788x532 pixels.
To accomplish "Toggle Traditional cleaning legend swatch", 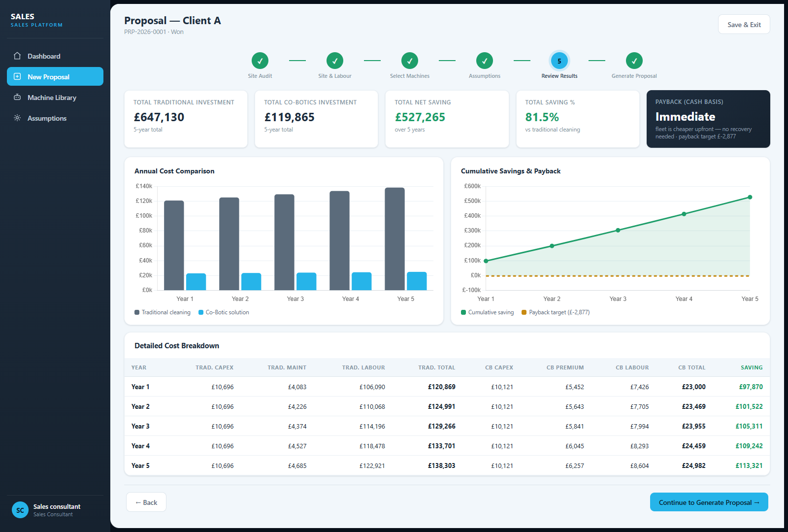I will [137, 312].
